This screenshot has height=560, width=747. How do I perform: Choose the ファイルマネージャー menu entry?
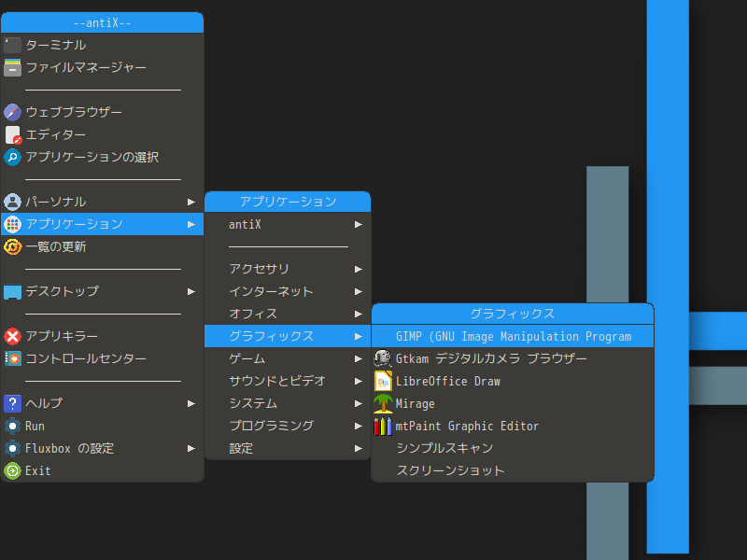point(102,67)
